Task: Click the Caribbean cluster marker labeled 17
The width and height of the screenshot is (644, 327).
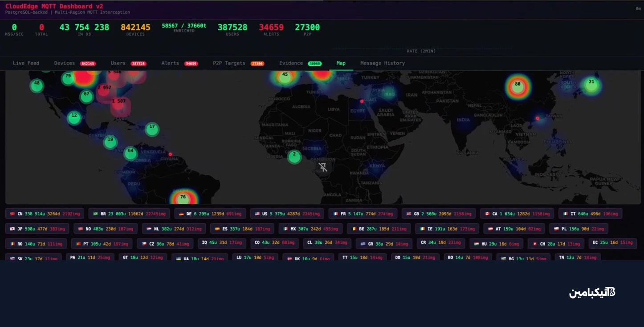Action: coord(152,129)
